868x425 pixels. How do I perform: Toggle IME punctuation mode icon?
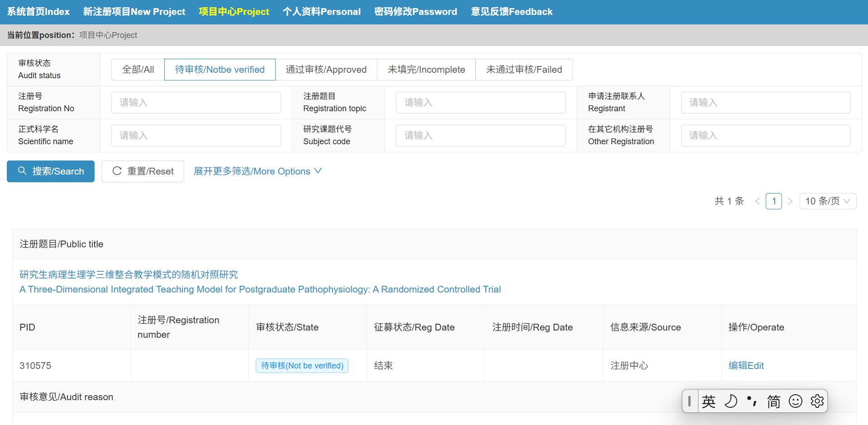[x=752, y=401]
